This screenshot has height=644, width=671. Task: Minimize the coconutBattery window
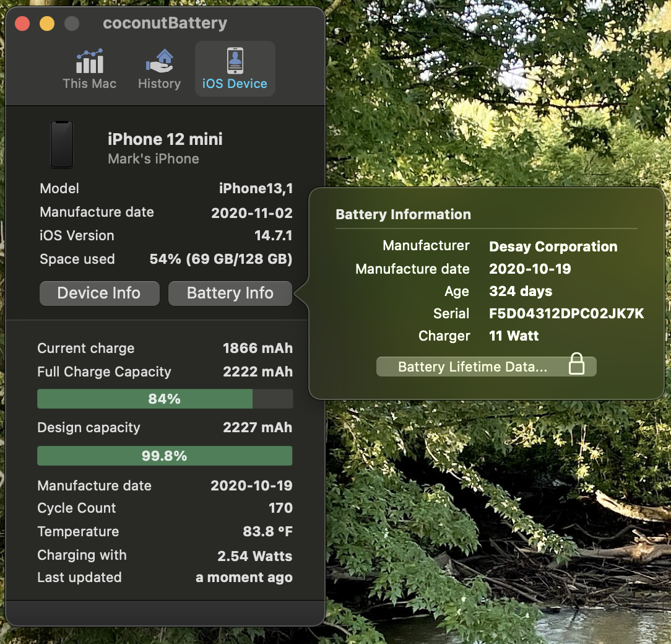pos(47,23)
